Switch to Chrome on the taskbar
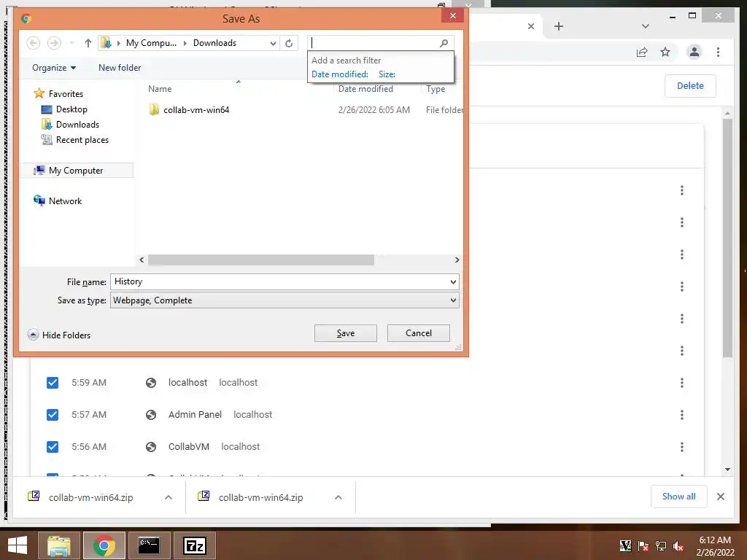The height and width of the screenshot is (560, 747). 104,545
